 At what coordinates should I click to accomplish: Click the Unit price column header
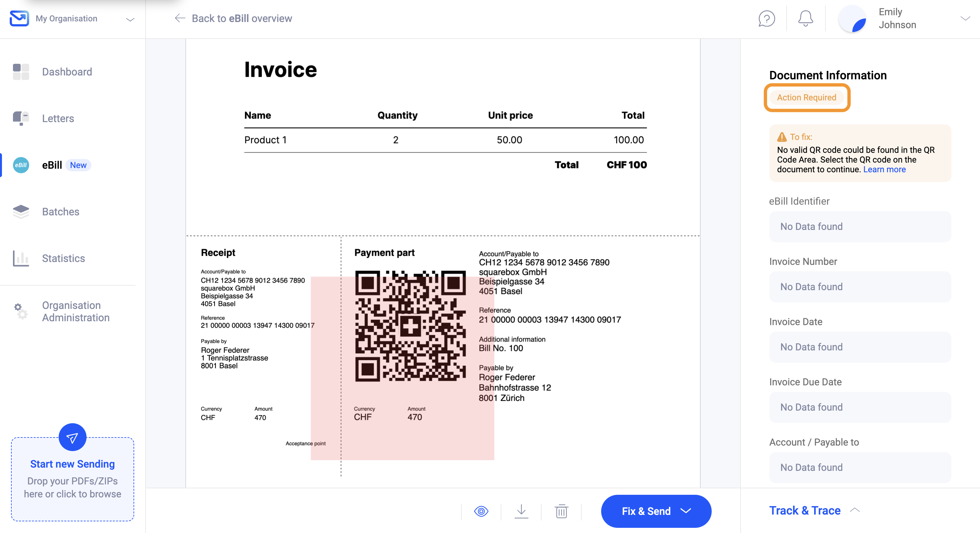pyautogui.click(x=510, y=115)
